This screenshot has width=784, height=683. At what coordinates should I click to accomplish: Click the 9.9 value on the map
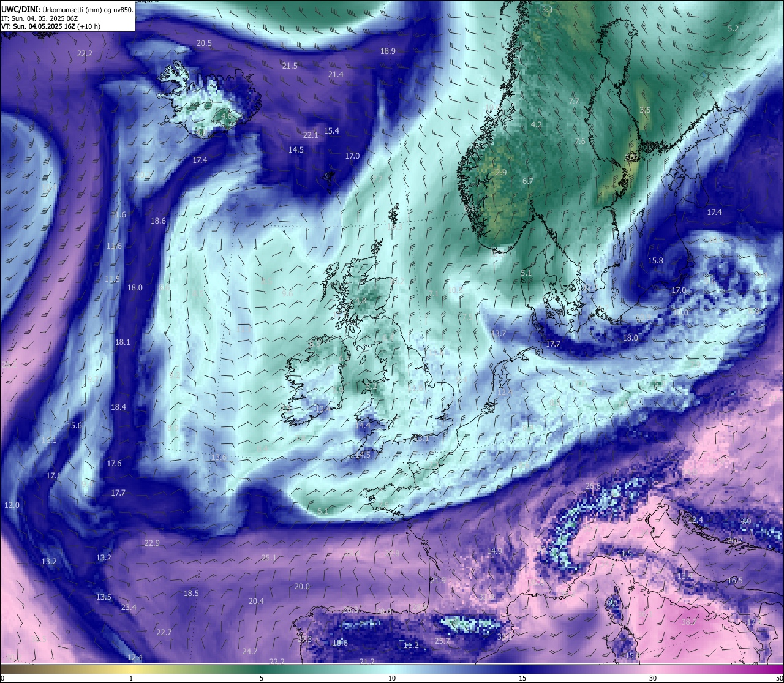pyautogui.click(x=745, y=521)
